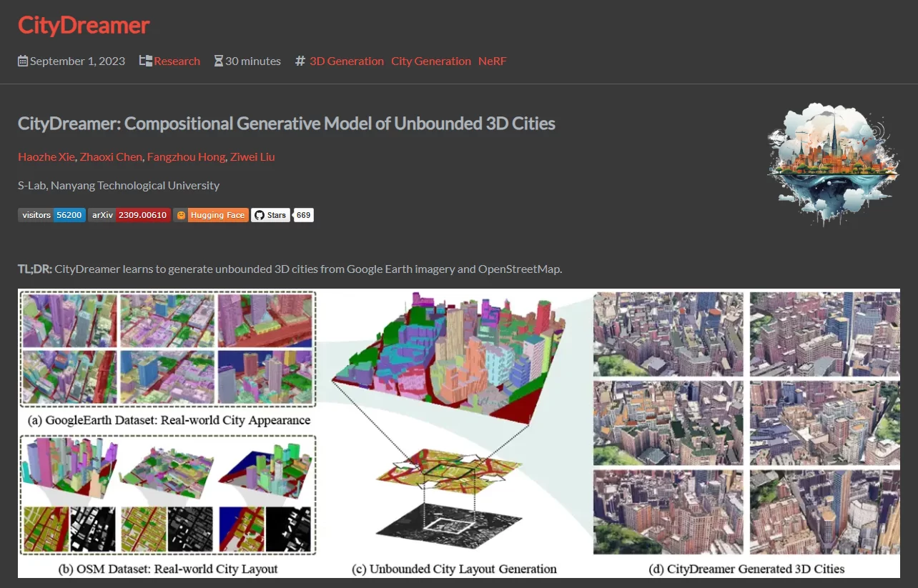The width and height of the screenshot is (918, 588).
Task: Open the City Generation tag
Action: coord(431,61)
